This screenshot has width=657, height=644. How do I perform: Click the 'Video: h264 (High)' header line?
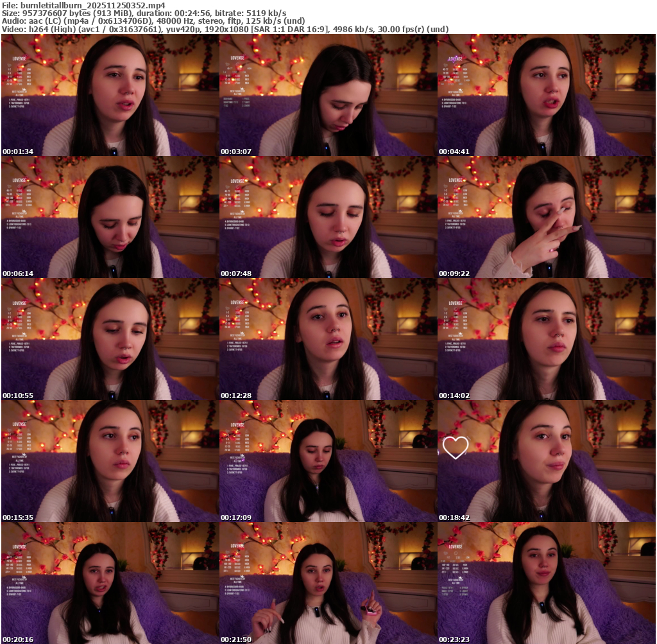pyautogui.click(x=225, y=30)
